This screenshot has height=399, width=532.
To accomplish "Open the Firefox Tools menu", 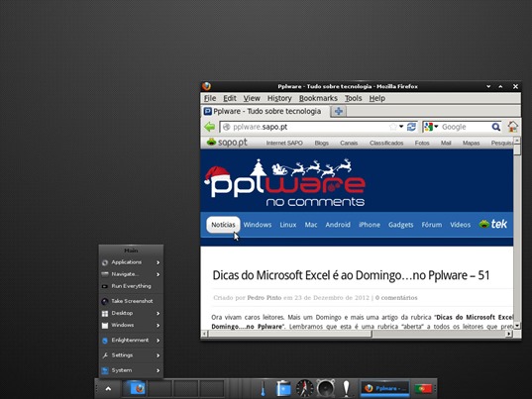I will point(354,98).
